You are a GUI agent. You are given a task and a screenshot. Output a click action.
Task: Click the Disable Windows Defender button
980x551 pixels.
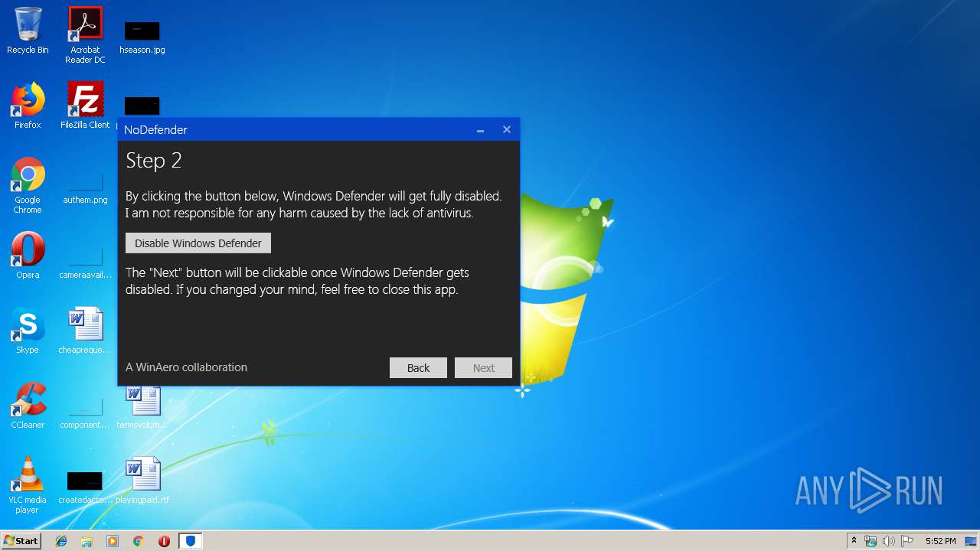[x=198, y=243]
